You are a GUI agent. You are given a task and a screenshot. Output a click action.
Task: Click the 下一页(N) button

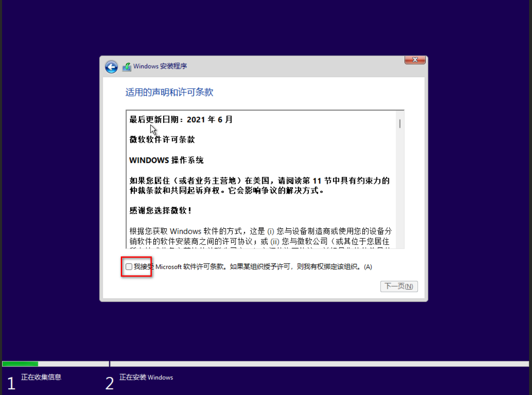(399, 286)
